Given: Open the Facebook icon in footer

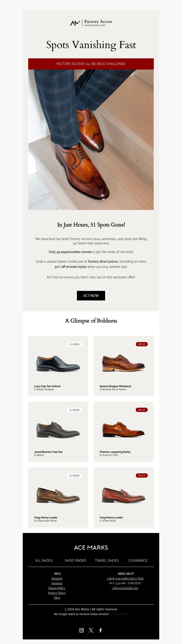Looking at the screenshot, I should [100, 630].
